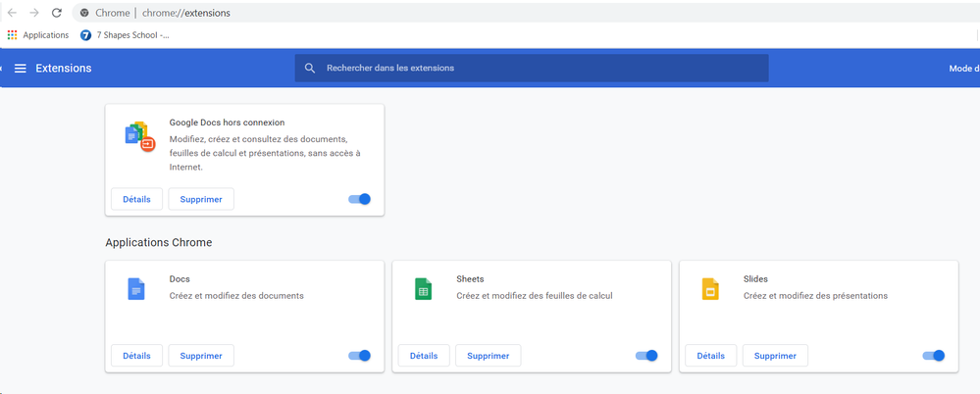Screen dimensions: 980x394
Task: Open Détails for Google Docs hors connexion
Action: [x=136, y=199]
